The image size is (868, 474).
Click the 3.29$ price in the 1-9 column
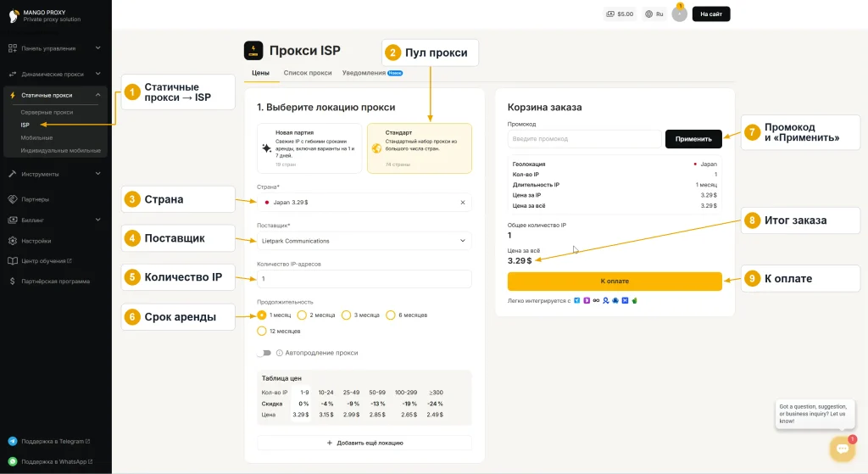pyautogui.click(x=301, y=414)
